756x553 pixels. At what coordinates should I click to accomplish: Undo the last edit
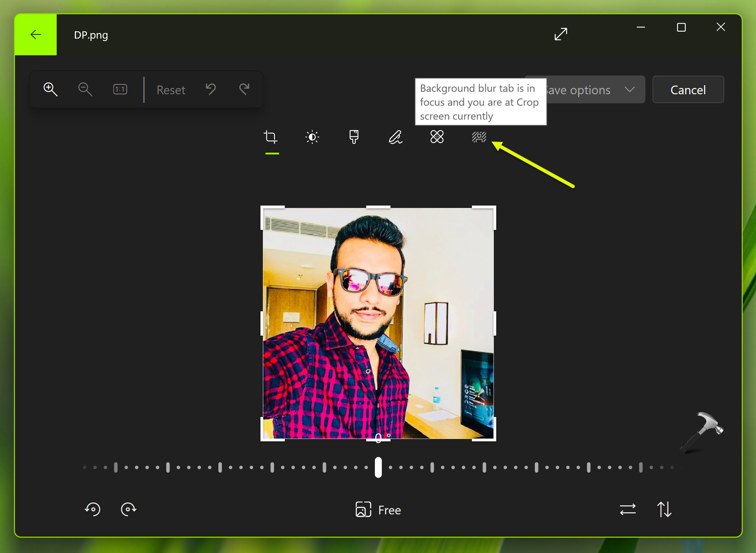pos(211,89)
